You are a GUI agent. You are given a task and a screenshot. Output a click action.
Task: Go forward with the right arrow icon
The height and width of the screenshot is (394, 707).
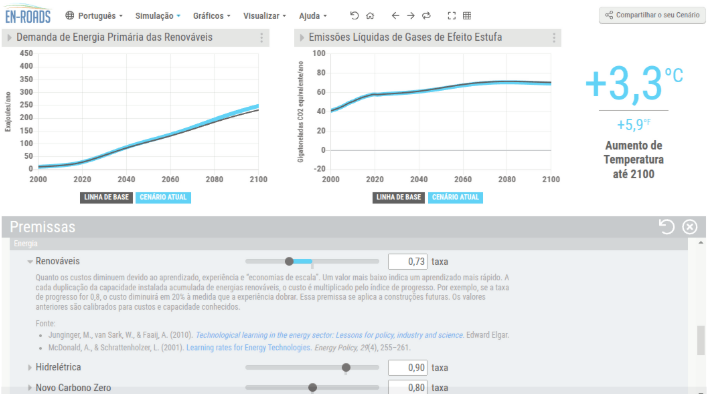410,16
